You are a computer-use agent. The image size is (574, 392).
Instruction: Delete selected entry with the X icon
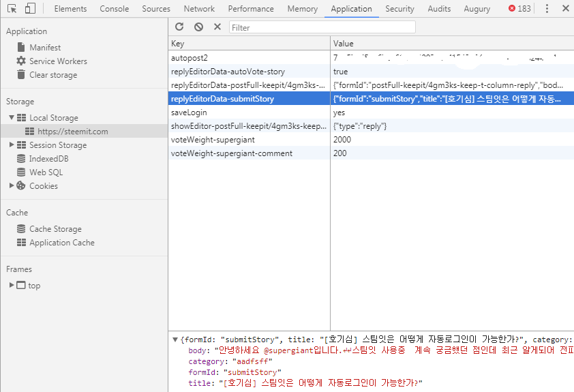click(217, 27)
